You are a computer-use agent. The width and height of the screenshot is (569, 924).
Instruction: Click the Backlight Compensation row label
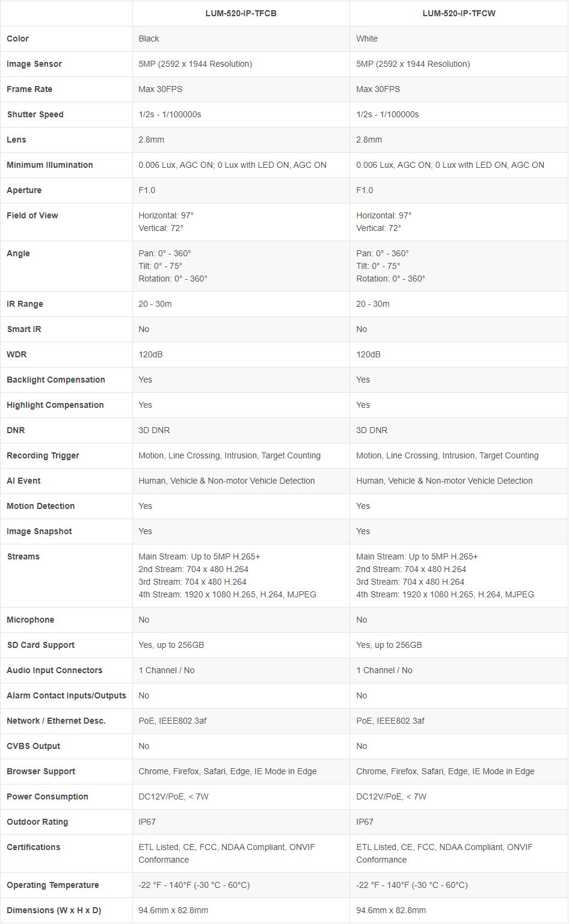(56, 380)
